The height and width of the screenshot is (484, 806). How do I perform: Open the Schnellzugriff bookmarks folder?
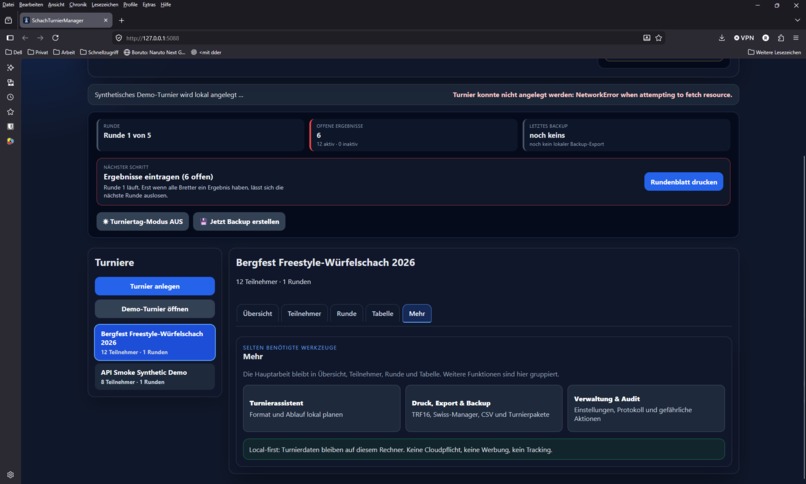click(x=99, y=52)
